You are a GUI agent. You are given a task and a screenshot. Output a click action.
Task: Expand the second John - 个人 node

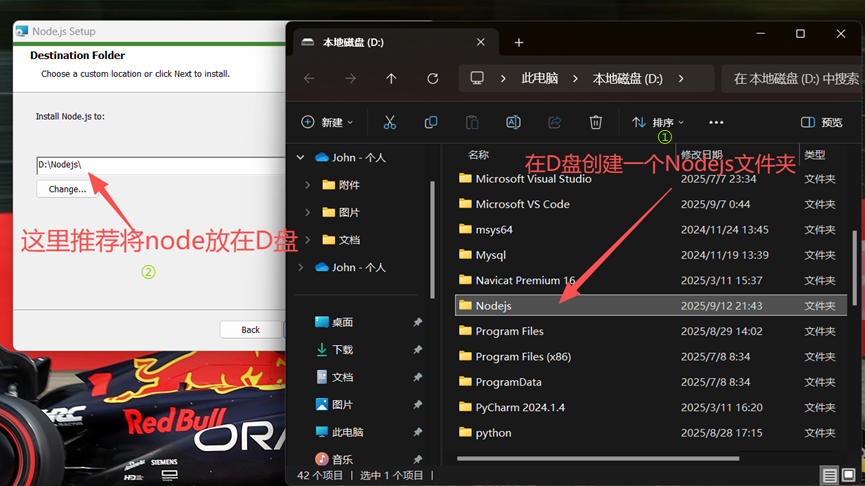(x=300, y=268)
